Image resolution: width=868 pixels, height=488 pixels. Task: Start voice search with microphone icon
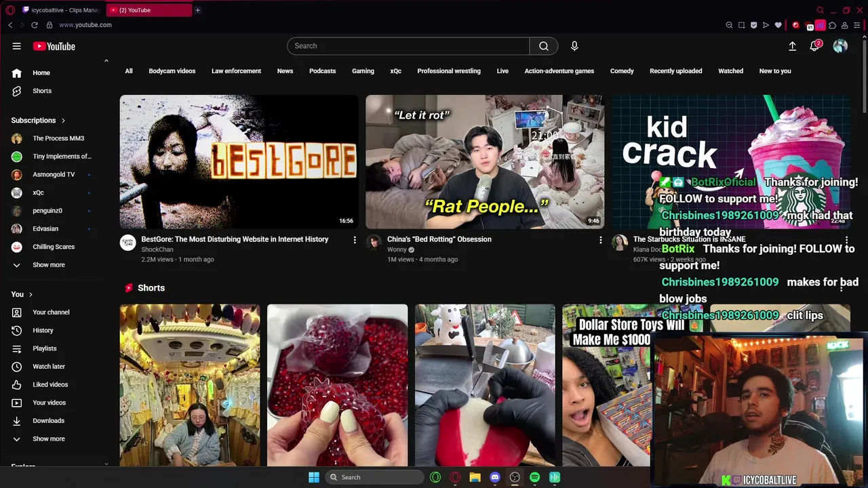click(574, 46)
